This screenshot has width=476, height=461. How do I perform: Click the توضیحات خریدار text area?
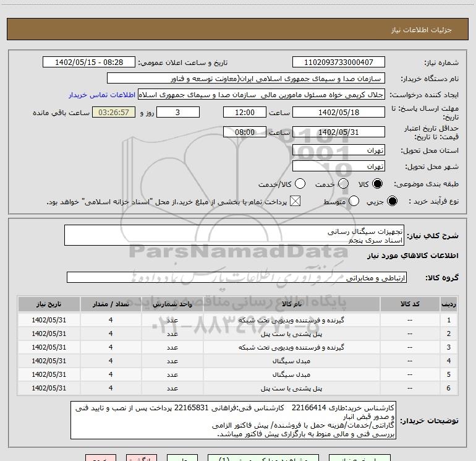pos(233,420)
